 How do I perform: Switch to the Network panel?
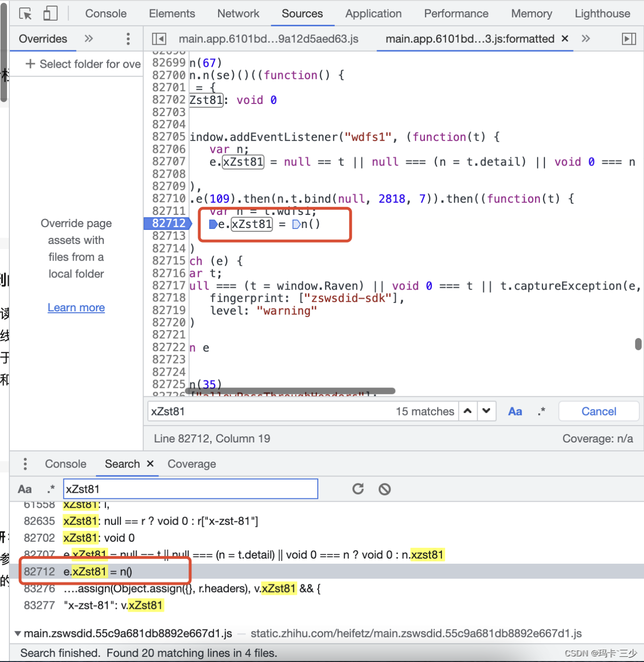[x=238, y=13]
